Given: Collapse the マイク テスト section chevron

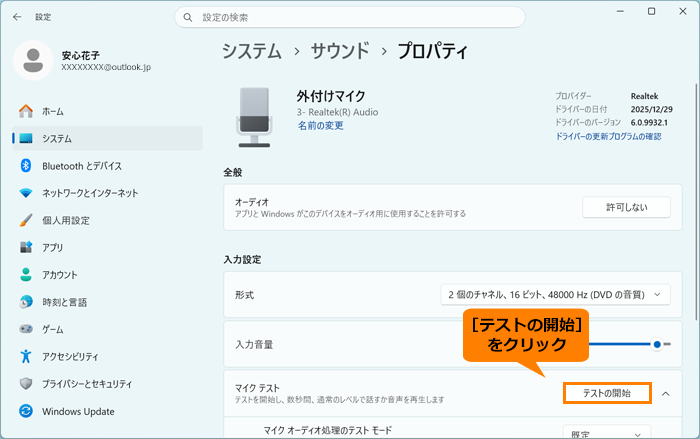Looking at the screenshot, I should point(666,394).
